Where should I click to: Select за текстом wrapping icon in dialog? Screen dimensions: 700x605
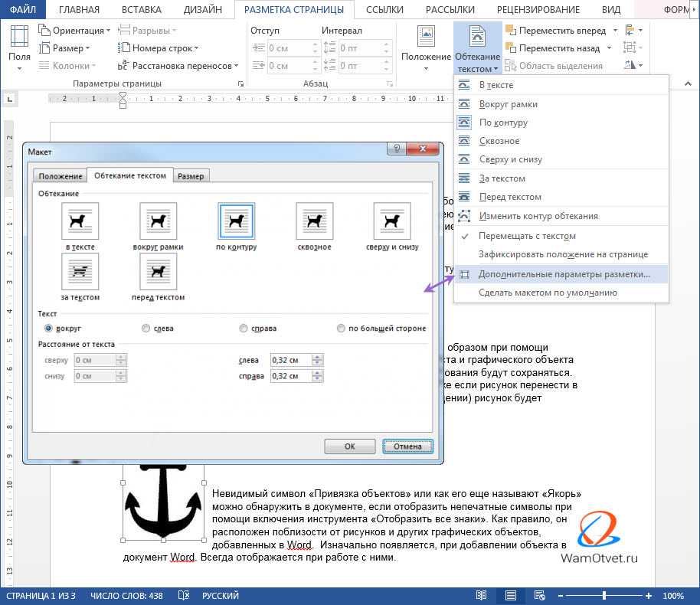tap(80, 271)
